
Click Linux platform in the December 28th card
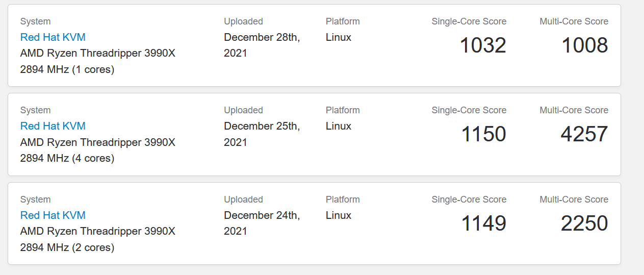tap(338, 37)
